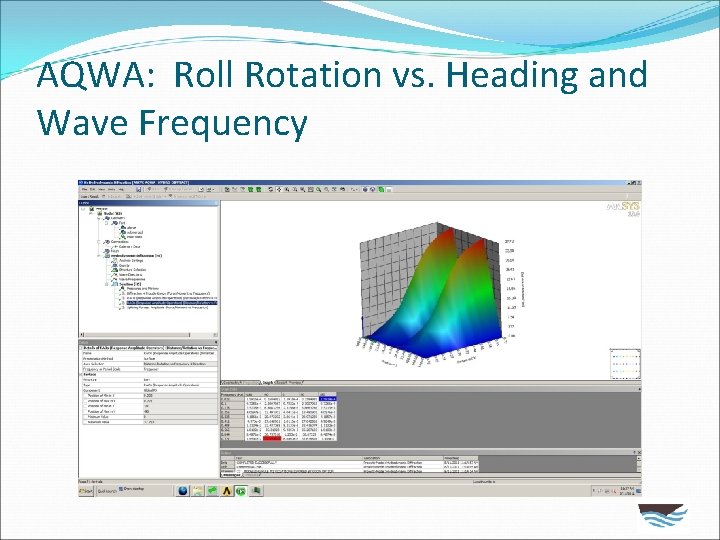Select the Splitting Forces result tree item

(167, 308)
